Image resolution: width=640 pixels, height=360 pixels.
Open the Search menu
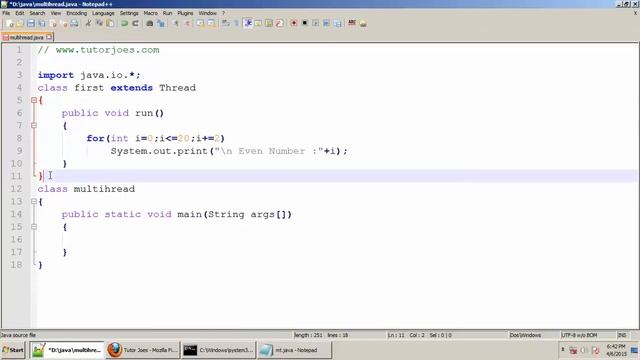pyautogui.click(x=37, y=13)
